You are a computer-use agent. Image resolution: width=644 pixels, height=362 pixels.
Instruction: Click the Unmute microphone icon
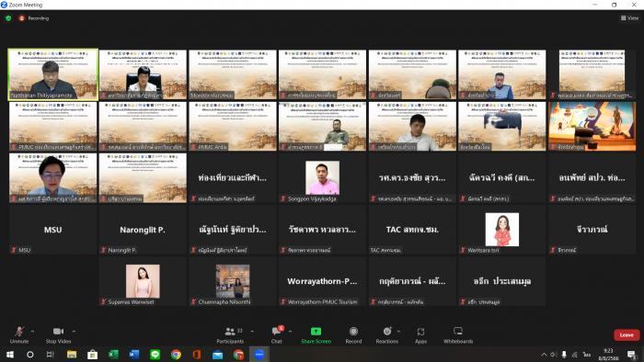pyautogui.click(x=19, y=332)
